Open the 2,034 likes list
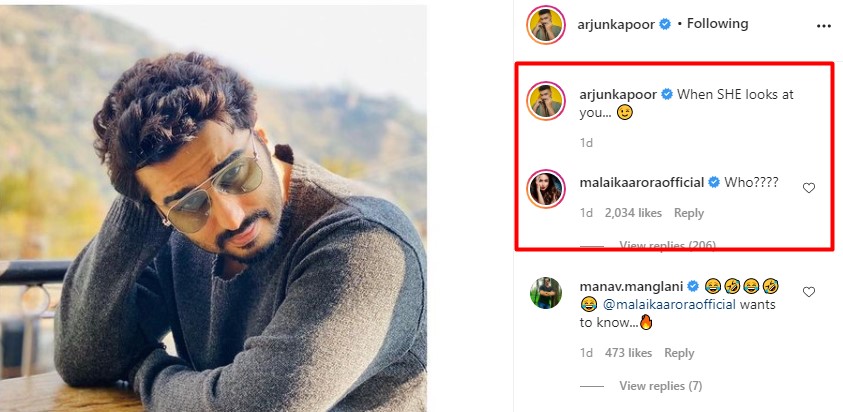The height and width of the screenshot is (412, 843). (634, 213)
